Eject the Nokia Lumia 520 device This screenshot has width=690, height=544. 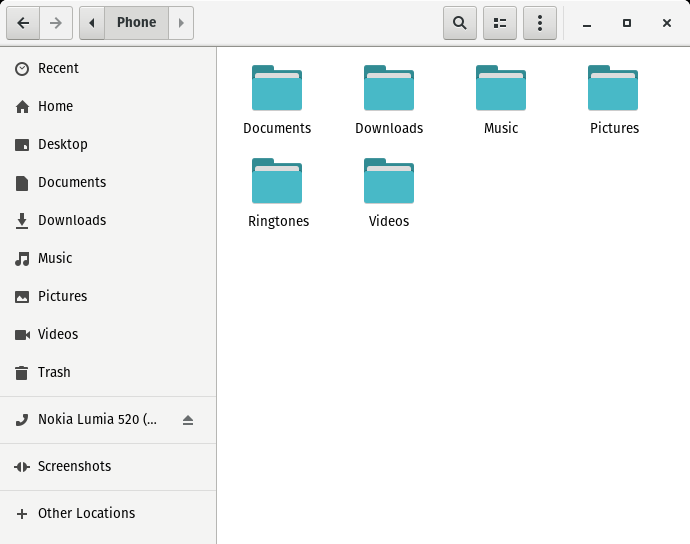tap(187, 420)
